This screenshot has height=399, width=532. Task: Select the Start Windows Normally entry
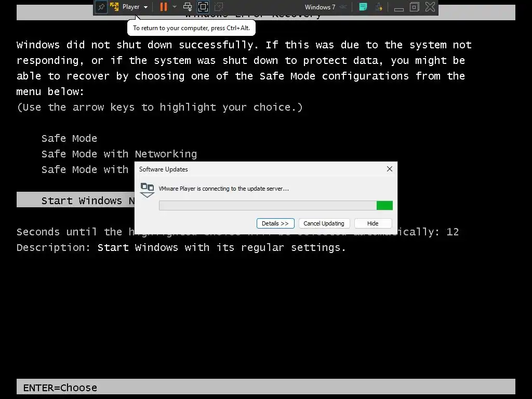76,201
